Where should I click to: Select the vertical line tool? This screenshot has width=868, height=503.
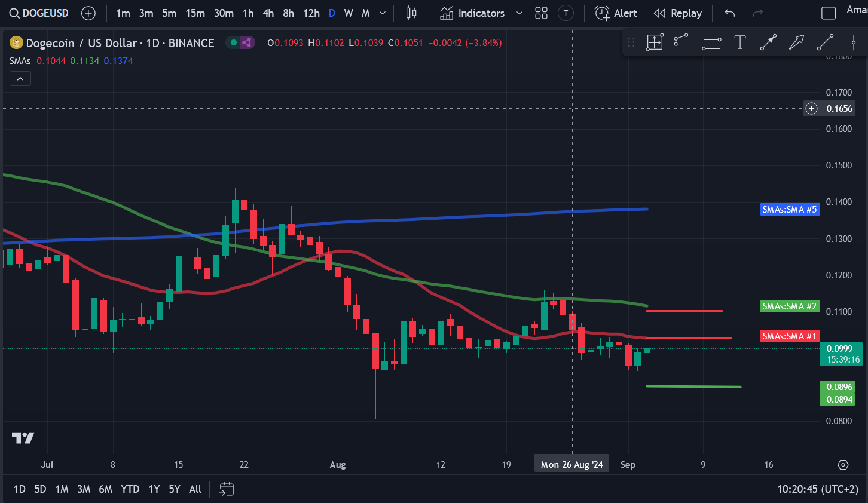click(x=854, y=42)
